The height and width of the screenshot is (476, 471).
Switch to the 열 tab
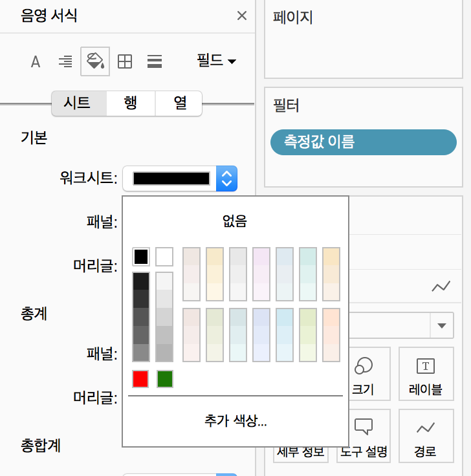coord(179,103)
